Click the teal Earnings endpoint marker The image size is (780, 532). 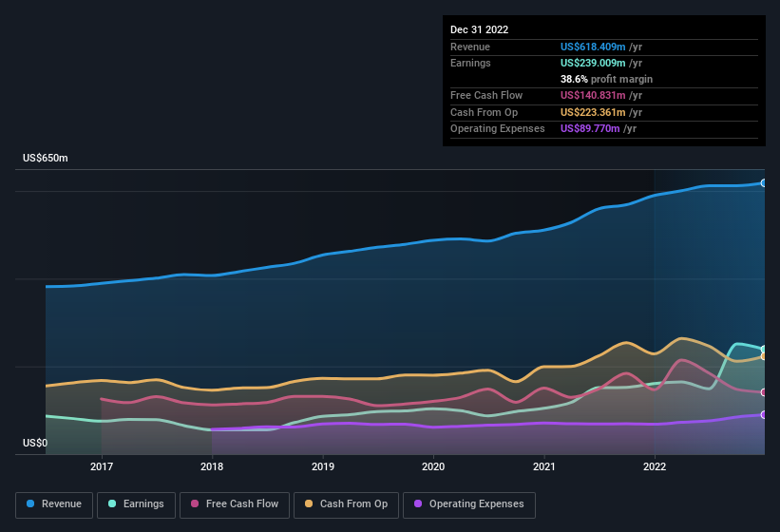(764, 349)
